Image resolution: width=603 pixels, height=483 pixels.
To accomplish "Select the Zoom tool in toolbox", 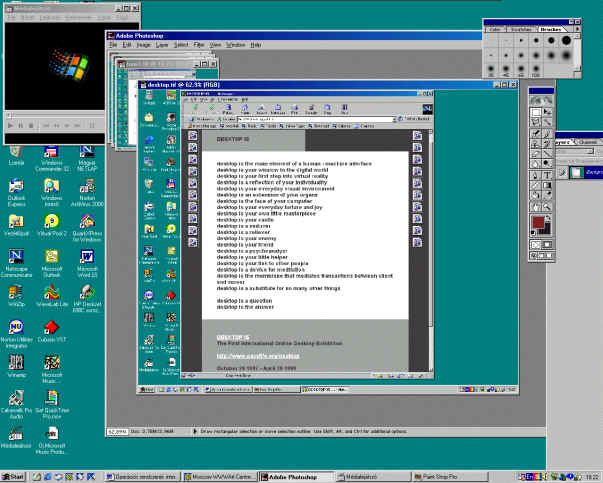I will [547, 207].
